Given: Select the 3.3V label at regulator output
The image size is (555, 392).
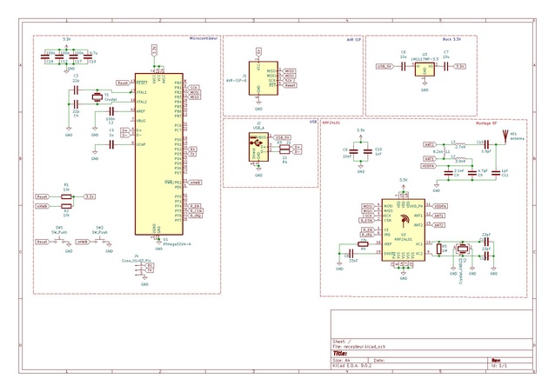Looking at the screenshot, I should 460,67.
